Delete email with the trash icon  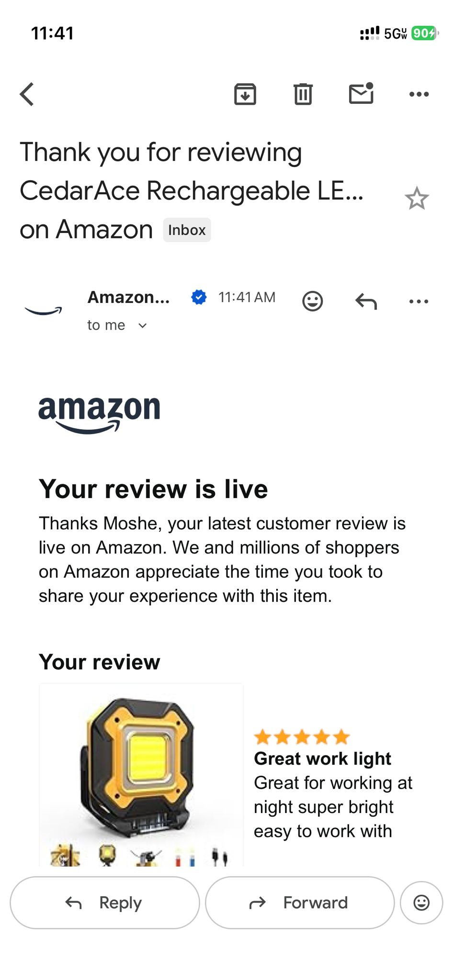[x=303, y=94]
